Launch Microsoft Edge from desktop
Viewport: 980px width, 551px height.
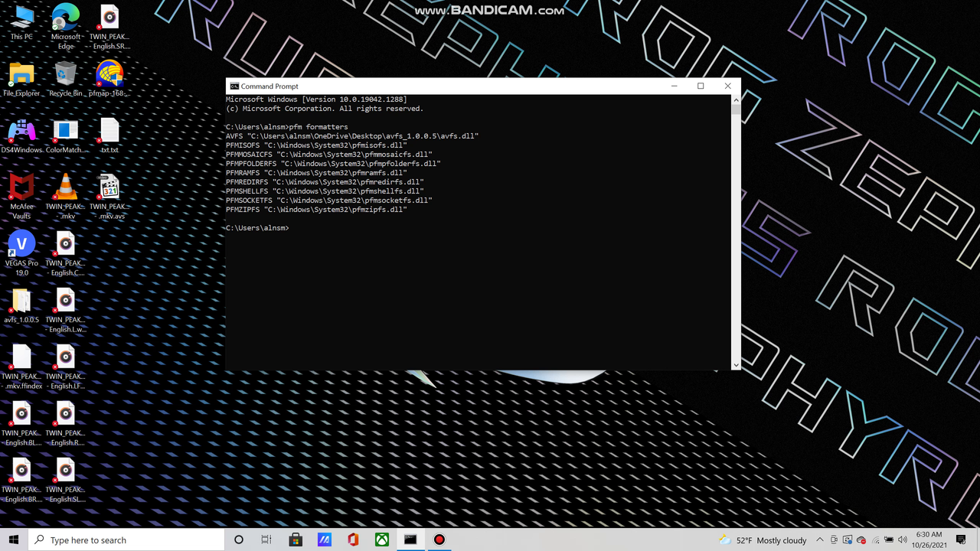point(66,26)
